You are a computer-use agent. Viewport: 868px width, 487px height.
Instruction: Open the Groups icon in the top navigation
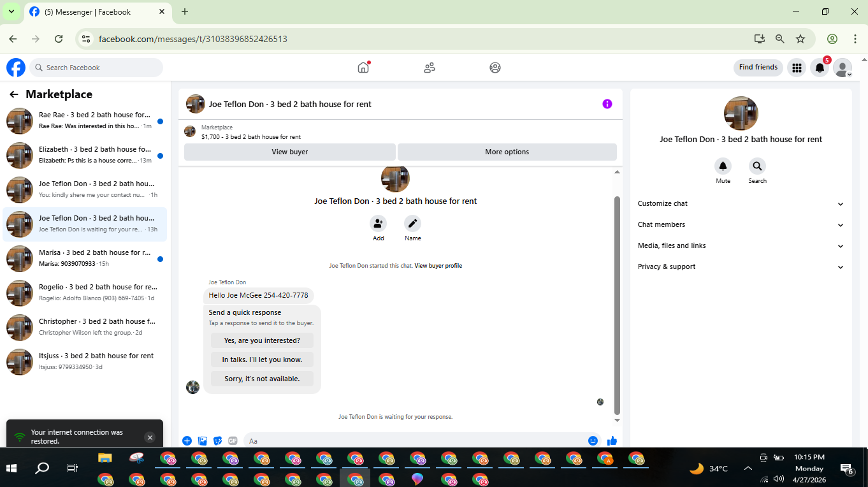[x=495, y=68]
